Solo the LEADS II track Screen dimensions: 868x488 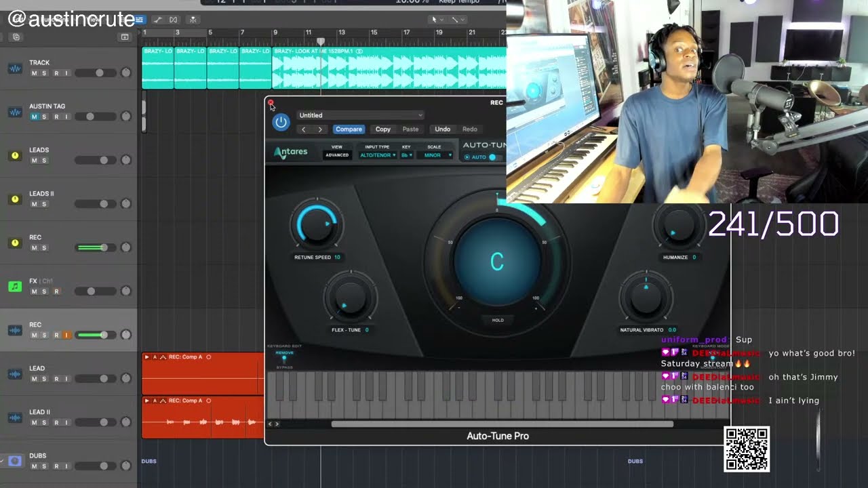pos(44,204)
